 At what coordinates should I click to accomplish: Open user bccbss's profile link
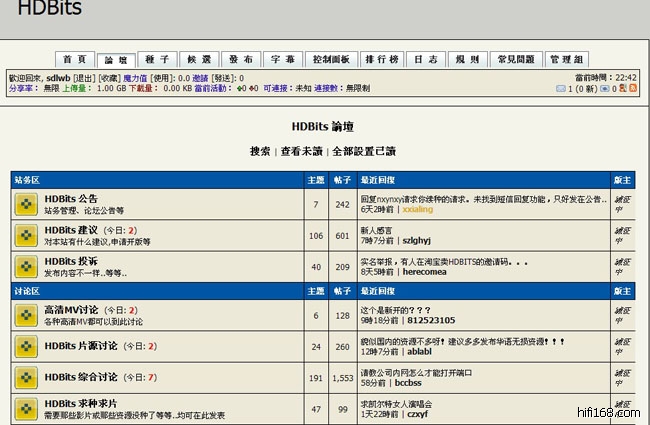pyautogui.click(x=408, y=383)
